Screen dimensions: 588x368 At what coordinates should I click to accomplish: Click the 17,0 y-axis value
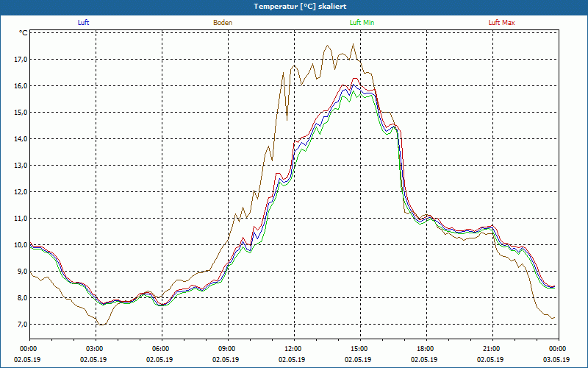21,60
